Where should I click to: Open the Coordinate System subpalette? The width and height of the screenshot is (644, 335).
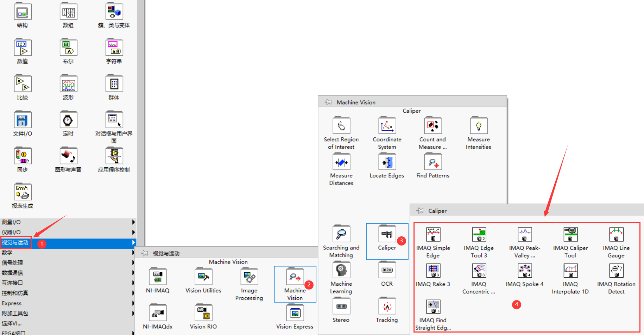point(387,126)
